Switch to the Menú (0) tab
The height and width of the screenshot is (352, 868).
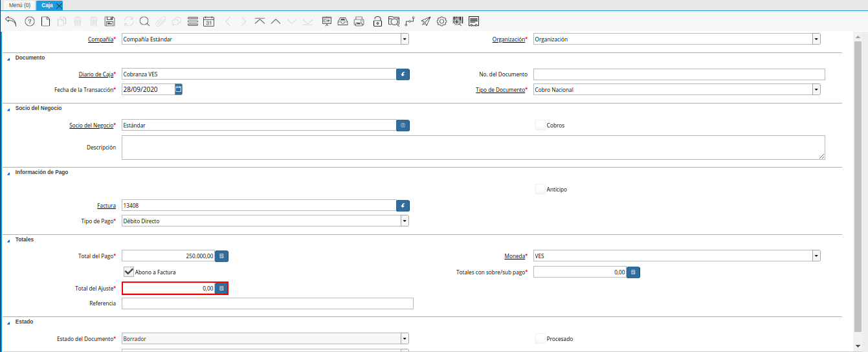point(19,5)
